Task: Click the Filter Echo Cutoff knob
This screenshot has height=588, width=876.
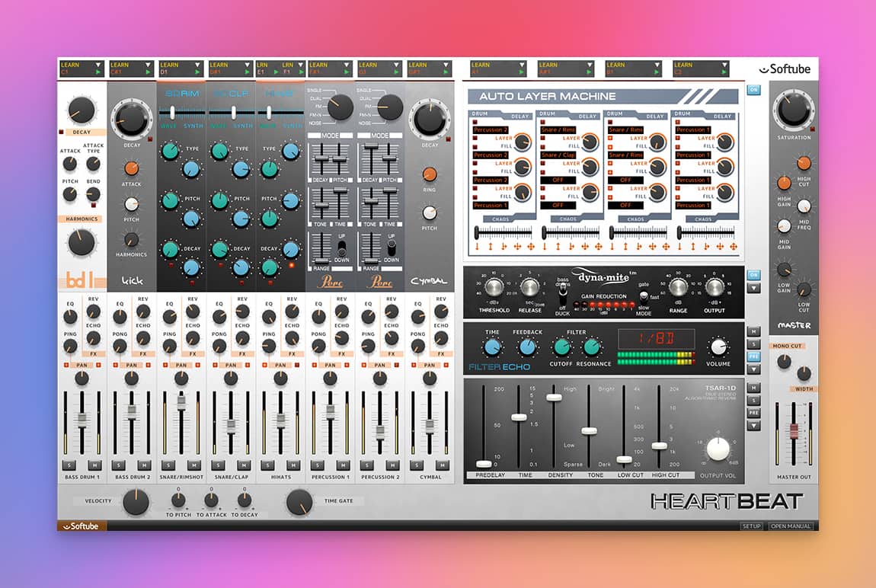Action: point(561,347)
